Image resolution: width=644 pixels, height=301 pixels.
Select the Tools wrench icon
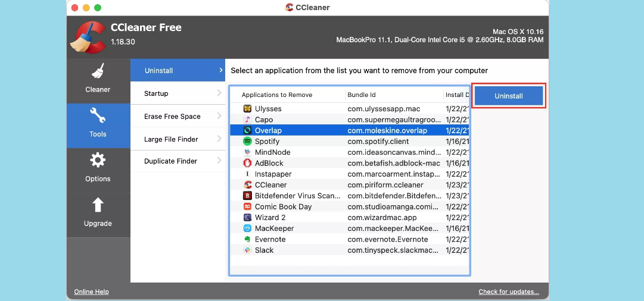(x=98, y=115)
